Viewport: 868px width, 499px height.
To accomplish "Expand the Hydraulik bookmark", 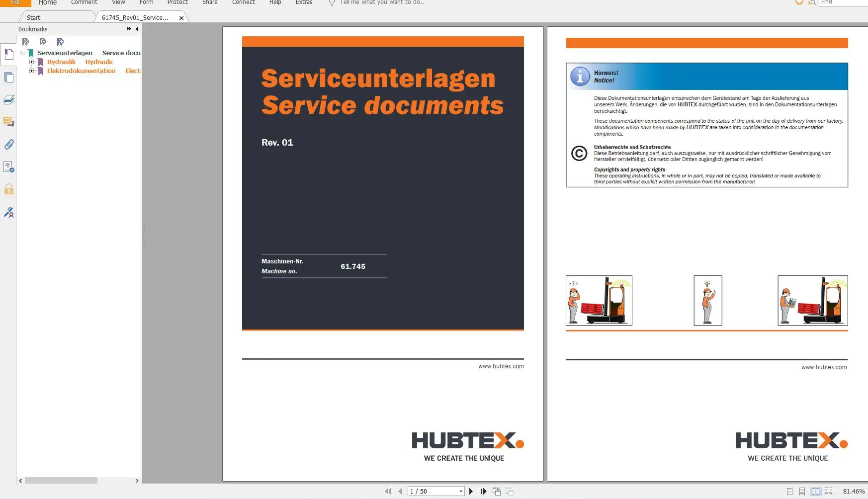I will 31,62.
